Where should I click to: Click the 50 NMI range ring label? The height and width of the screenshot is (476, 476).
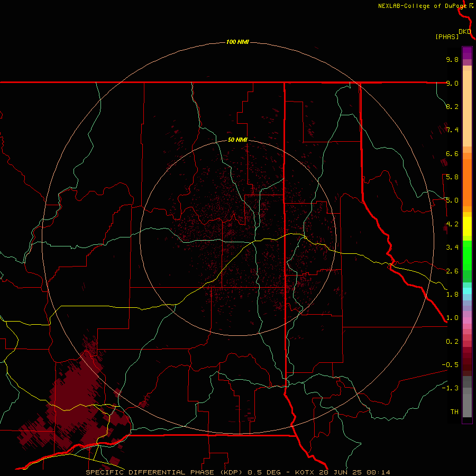pos(237,140)
